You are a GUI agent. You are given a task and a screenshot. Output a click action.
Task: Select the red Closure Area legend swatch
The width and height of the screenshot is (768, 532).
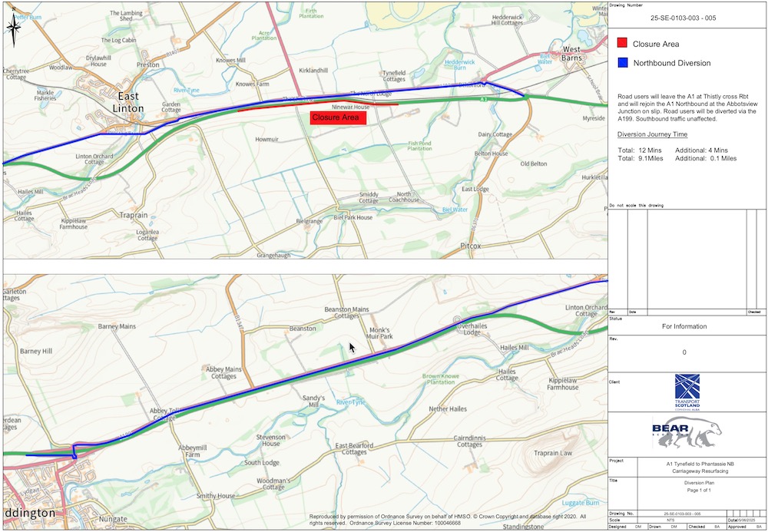pyautogui.click(x=623, y=44)
